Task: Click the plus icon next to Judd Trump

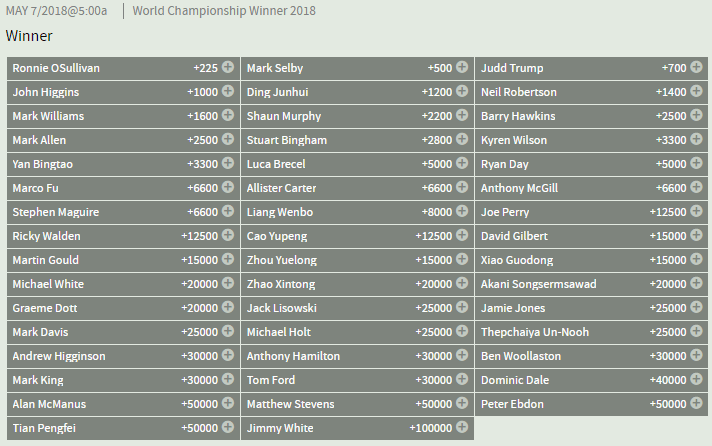Action: pos(696,68)
